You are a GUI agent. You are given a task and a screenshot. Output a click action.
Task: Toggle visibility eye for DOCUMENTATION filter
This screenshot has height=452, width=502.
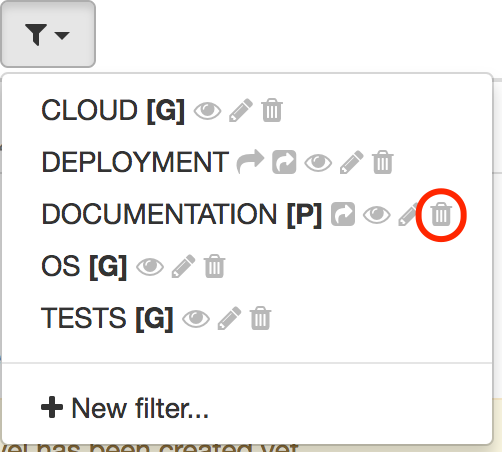click(377, 215)
